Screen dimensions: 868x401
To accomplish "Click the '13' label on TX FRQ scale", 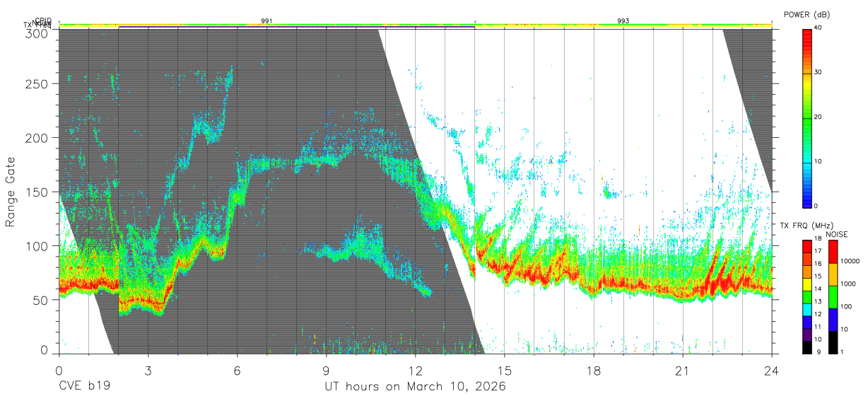I will click(x=818, y=303).
